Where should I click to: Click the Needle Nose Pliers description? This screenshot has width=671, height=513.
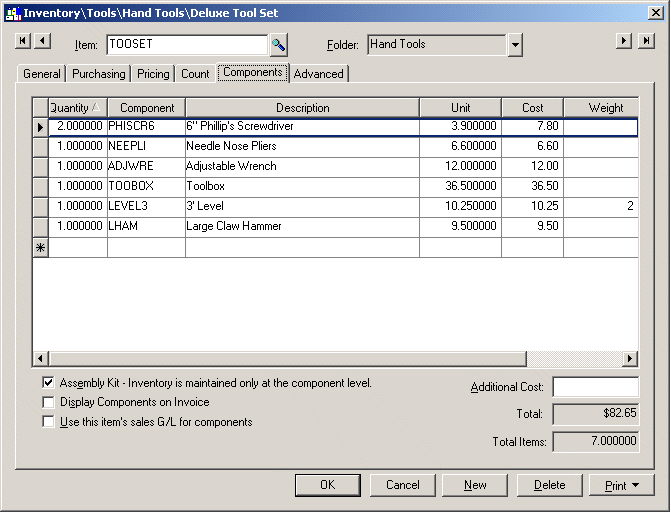click(303, 147)
